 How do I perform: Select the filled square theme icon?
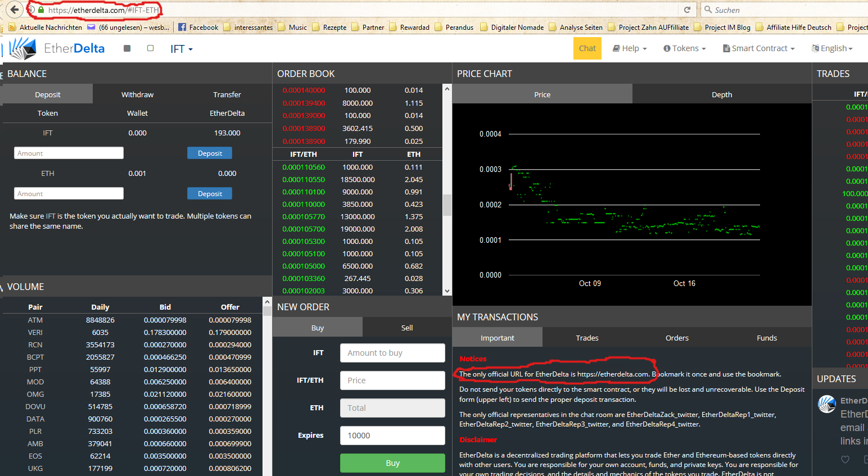(x=127, y=48)
